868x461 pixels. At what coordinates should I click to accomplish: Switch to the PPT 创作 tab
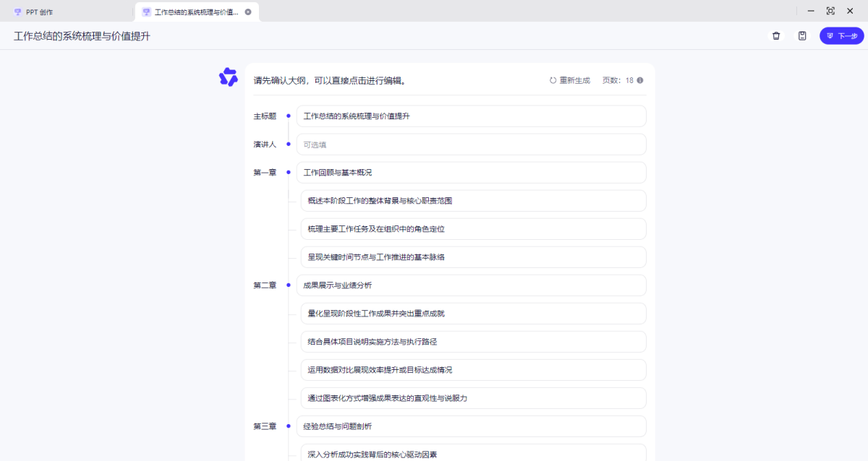43,11
